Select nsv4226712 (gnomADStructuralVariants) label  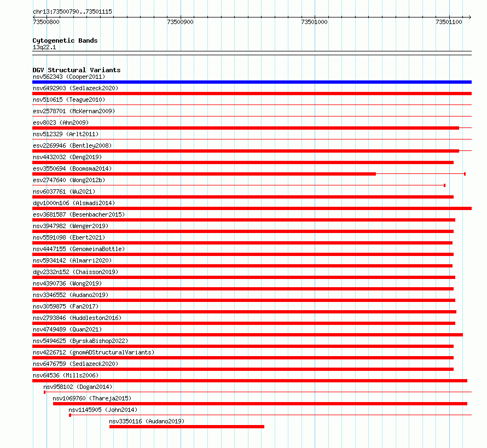[94, 352]
